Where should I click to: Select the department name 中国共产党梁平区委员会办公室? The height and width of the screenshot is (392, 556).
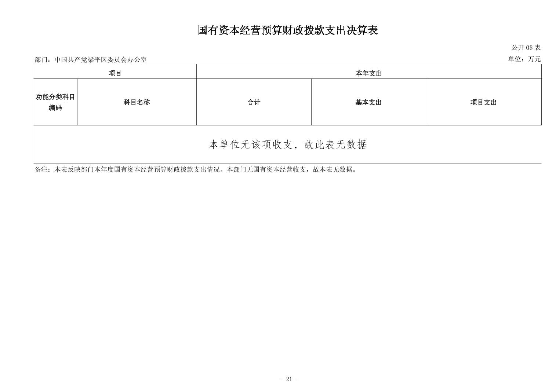[x=101, y=60]
